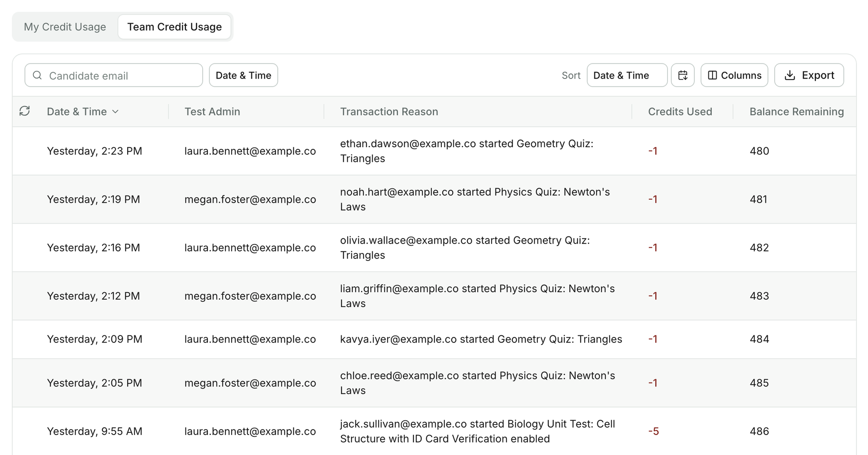Select the Yesterday, 2:05 PM date cell
The width and height of the screenshot is (868, 455).
(x=95, y=383)
